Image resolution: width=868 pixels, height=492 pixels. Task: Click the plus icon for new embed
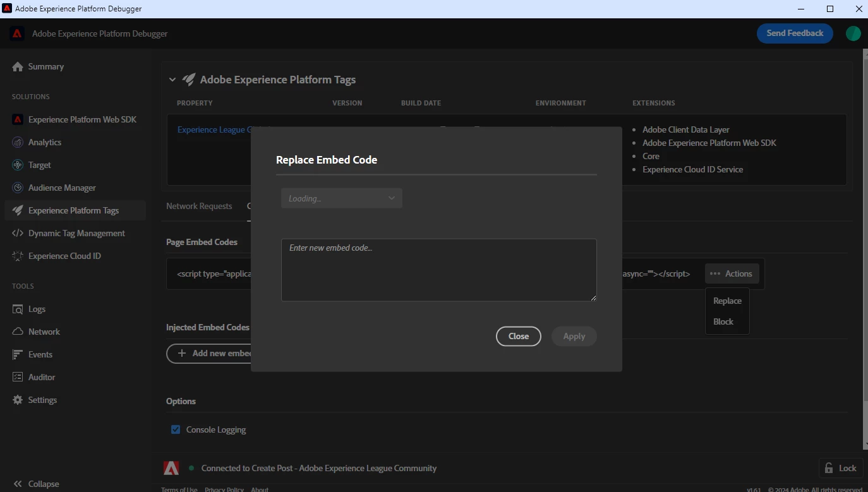pyautogui.click(x=182, y=353)
